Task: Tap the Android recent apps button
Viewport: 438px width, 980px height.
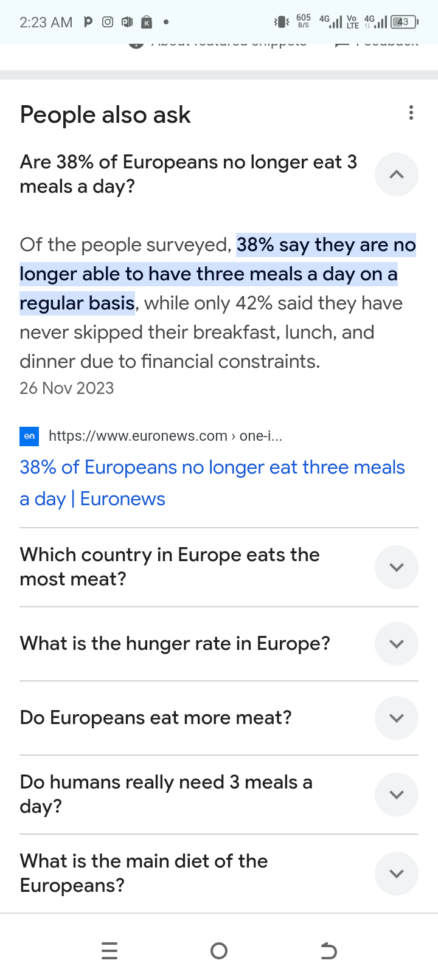Action: [x=109, y=950]
